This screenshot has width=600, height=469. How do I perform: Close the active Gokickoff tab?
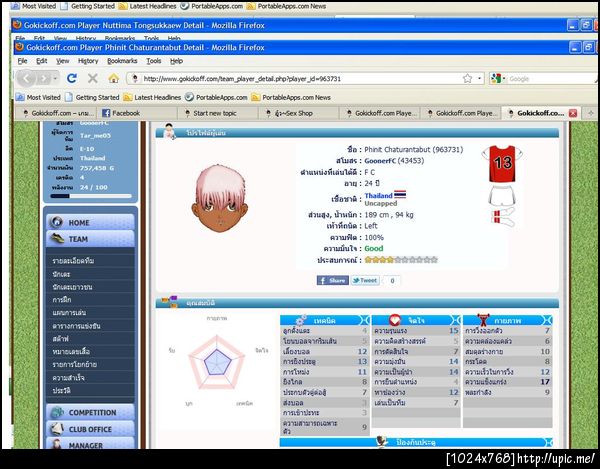click(x=573, y=113)
